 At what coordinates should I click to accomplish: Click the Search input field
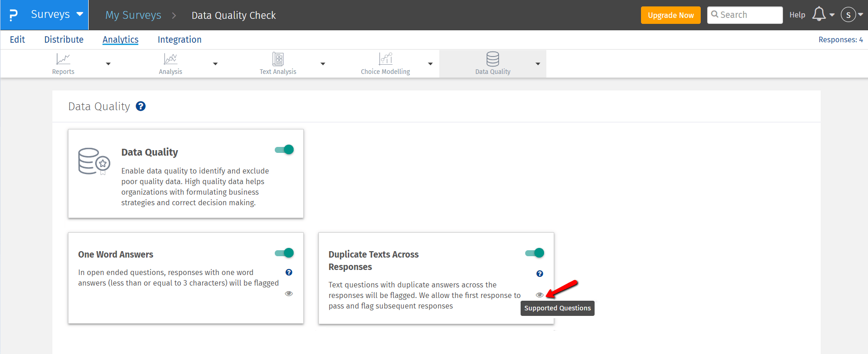coord(745,15)
